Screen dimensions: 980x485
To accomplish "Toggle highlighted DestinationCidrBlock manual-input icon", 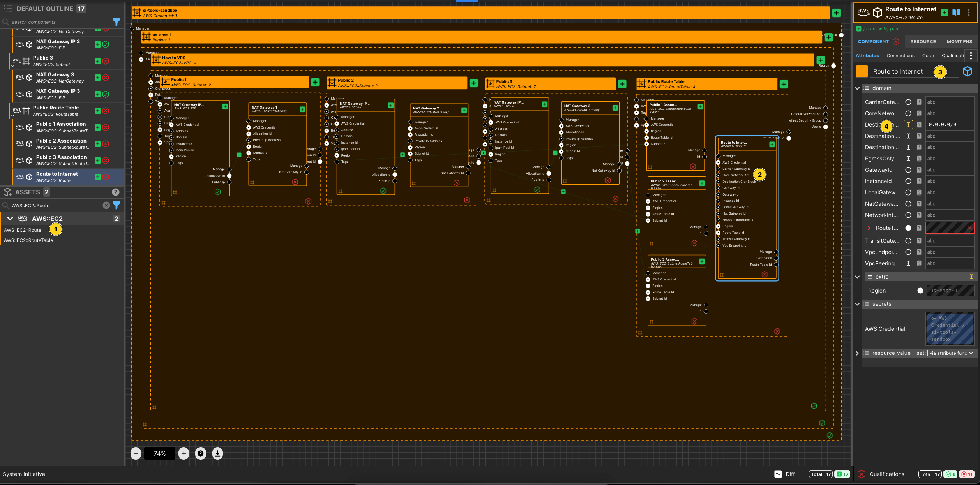I will [908, 125].
